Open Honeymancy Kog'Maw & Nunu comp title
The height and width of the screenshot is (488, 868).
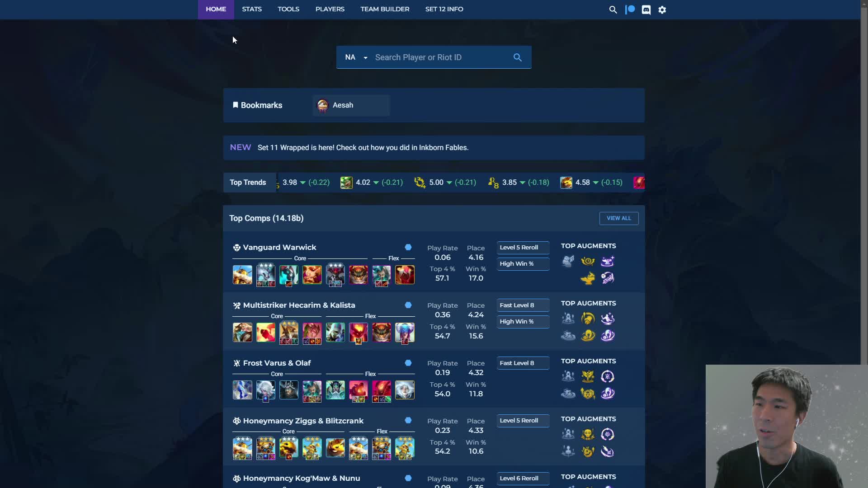click(301, 479)
